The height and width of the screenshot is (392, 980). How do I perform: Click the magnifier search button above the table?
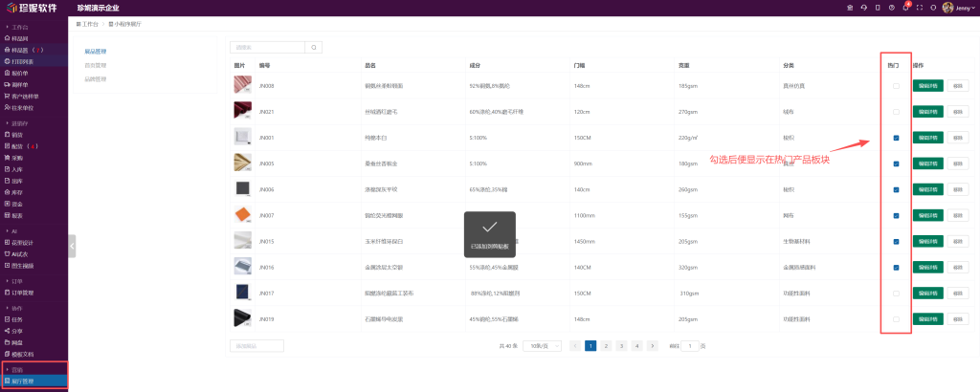click(x=314, y=47)
